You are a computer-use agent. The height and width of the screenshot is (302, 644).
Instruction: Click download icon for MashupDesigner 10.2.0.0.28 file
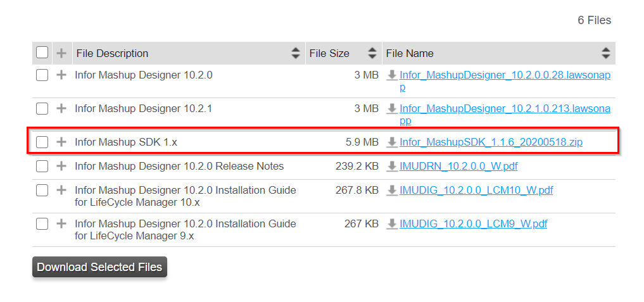(392, 75)
